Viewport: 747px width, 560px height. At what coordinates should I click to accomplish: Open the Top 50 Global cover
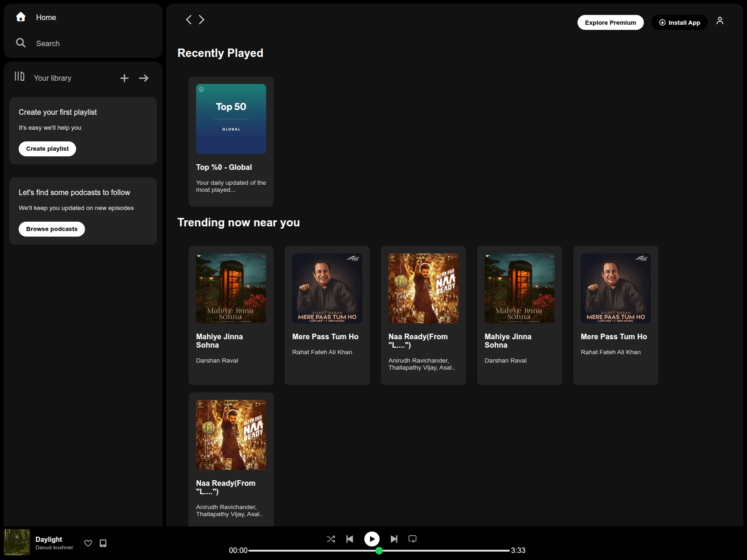pyautogui.click(x=231, y=119)
